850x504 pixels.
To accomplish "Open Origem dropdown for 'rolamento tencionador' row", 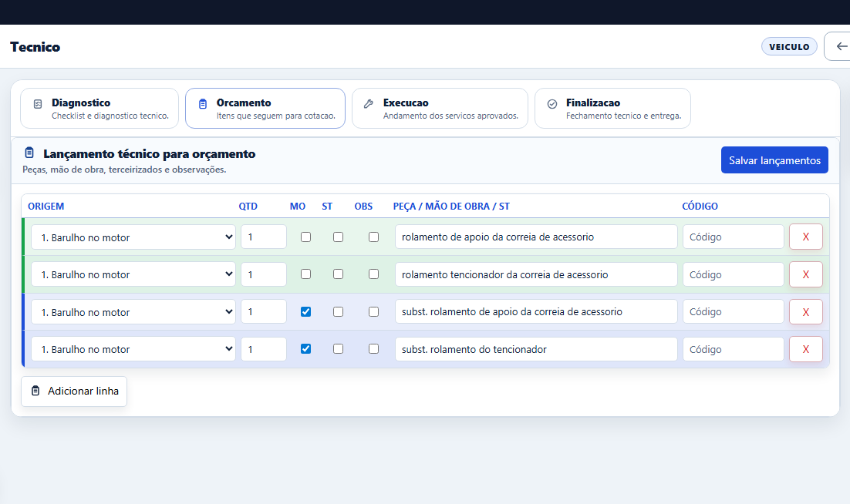I will (x=133, y=274).
